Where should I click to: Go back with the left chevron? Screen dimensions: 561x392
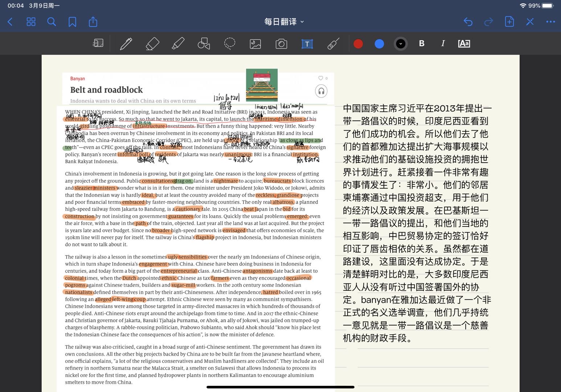10,22
